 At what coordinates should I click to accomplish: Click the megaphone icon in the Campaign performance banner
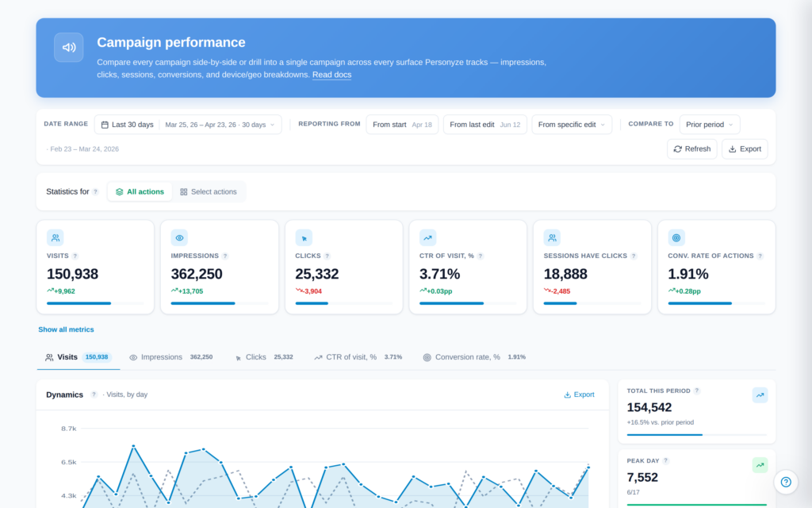[x=69, y=47]
